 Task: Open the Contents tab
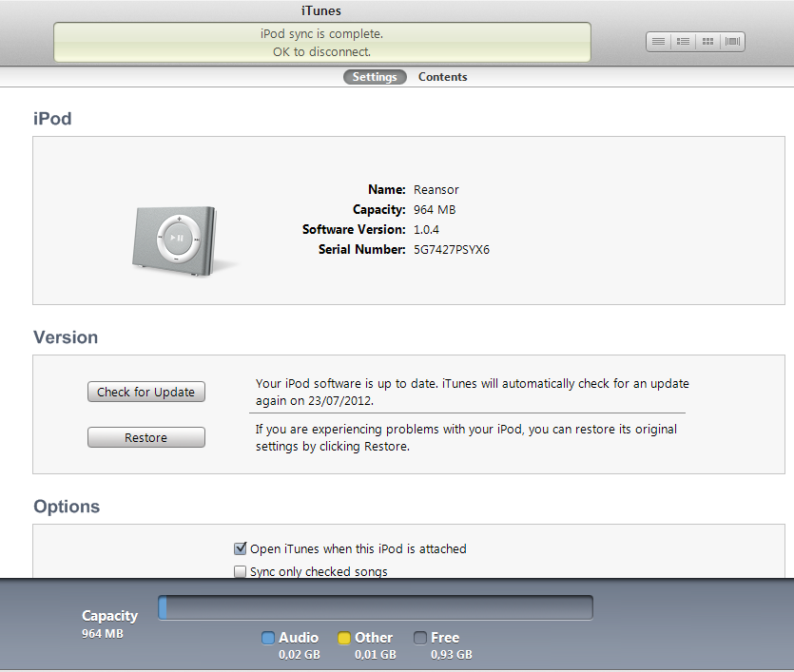(x=442, y=77)
